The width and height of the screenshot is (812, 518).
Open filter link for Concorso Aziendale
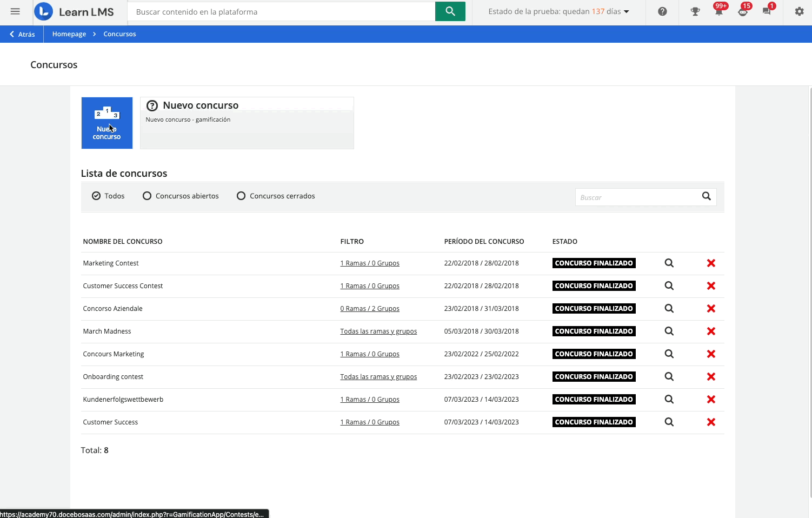point(370,309)
